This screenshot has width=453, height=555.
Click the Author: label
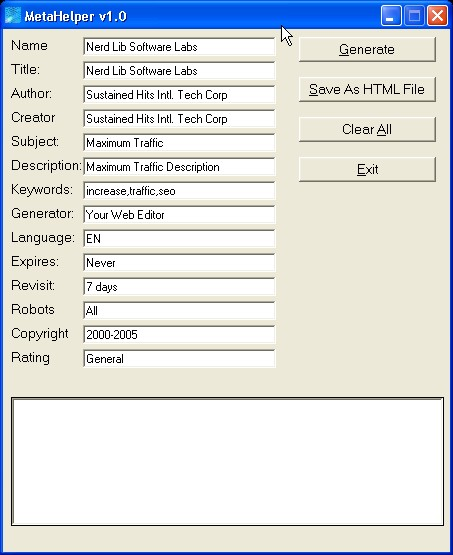tap(31, 93)
